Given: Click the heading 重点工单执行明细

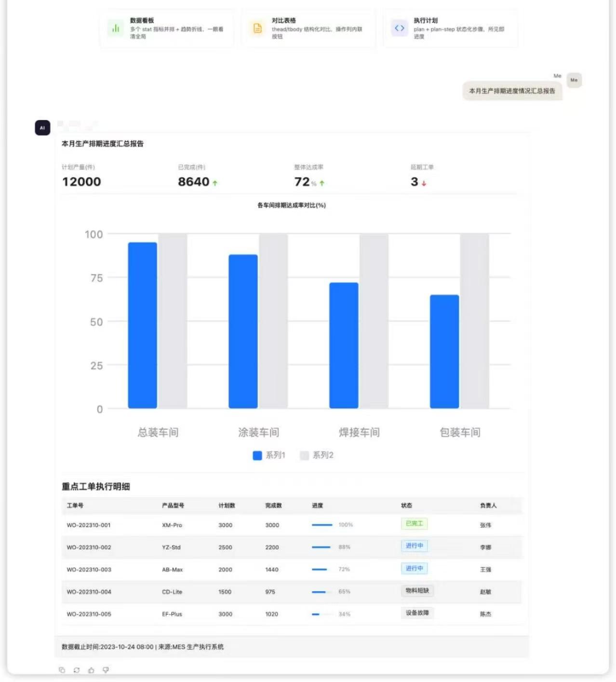Looking at the screenshot, I should coord(96,487).
